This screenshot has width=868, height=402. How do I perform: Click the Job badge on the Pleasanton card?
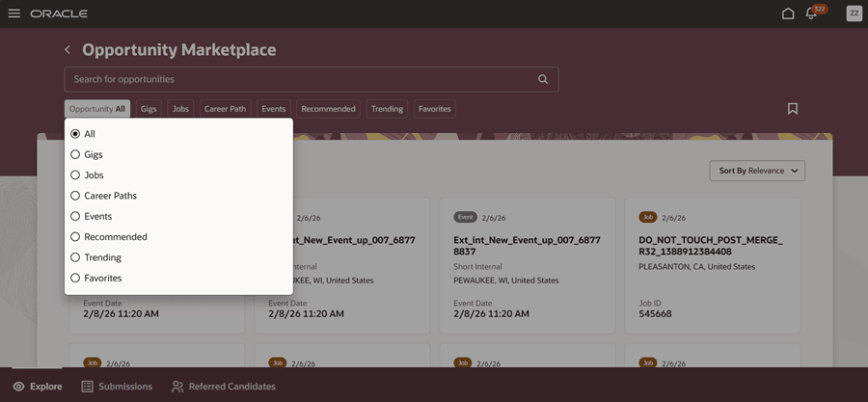tap(648, 217)
